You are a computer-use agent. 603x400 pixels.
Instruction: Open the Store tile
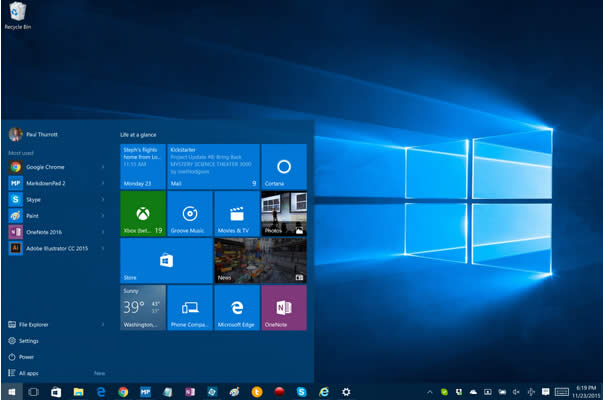pos(165,261)
